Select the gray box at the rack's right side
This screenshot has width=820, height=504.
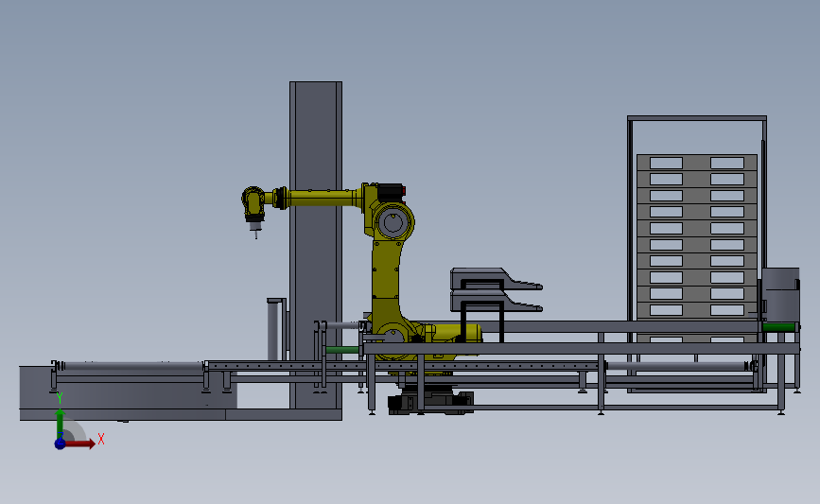(x=780, y=295)
